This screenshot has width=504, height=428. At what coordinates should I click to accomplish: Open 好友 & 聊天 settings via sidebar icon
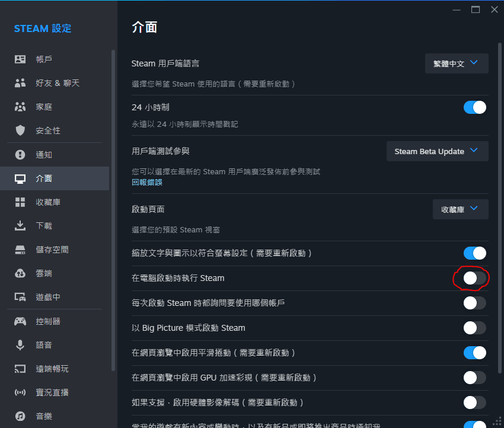19,83
